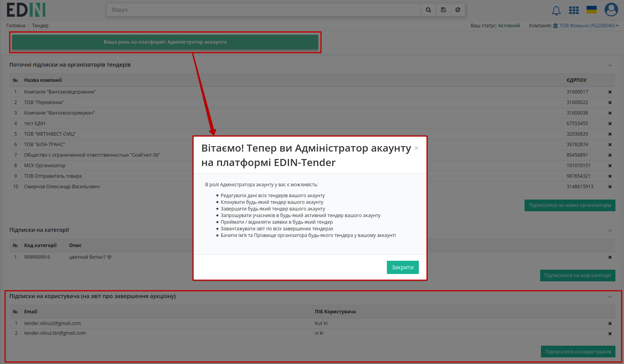This screenshot has width=624, height=364.
Task: Click the Тендер breadcrumb
Action: (40, 26)
